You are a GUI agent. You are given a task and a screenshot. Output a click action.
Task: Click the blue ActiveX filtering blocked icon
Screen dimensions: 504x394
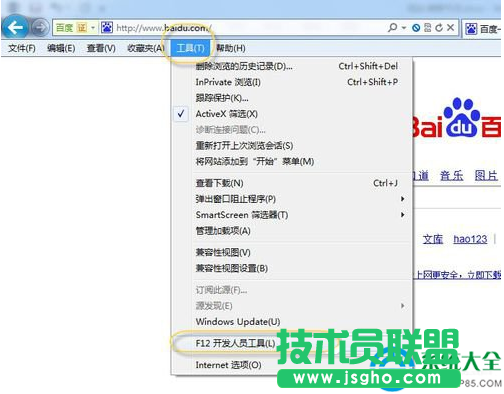pos(416,28)
